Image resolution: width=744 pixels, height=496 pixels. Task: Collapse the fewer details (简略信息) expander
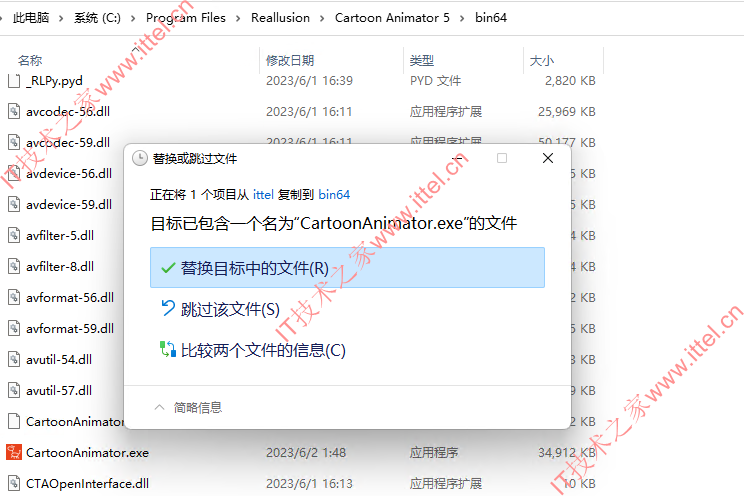tap(188, 407)
